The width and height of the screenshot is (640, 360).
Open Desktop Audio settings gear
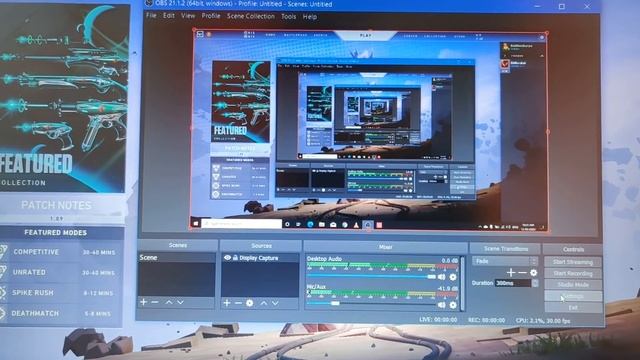(453, 277)
